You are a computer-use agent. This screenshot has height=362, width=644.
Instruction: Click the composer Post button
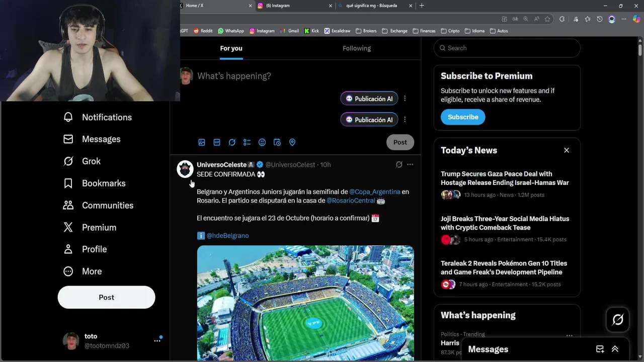coord(400,142)
